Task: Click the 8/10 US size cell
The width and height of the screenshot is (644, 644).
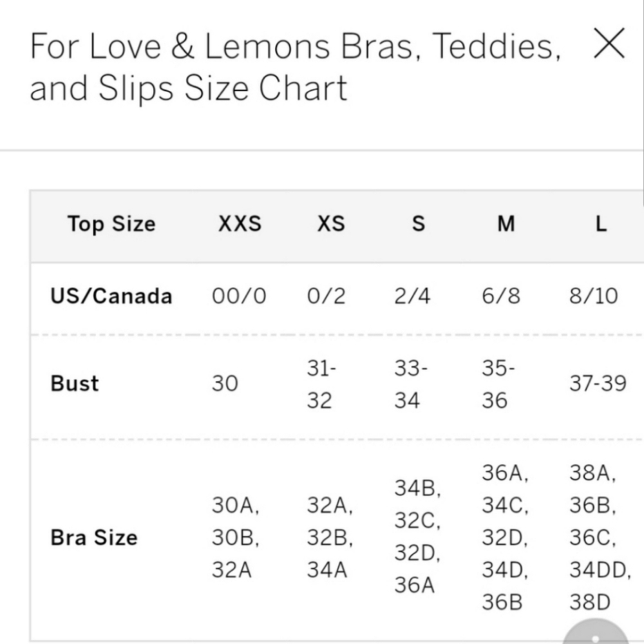Action: point(594,296)
